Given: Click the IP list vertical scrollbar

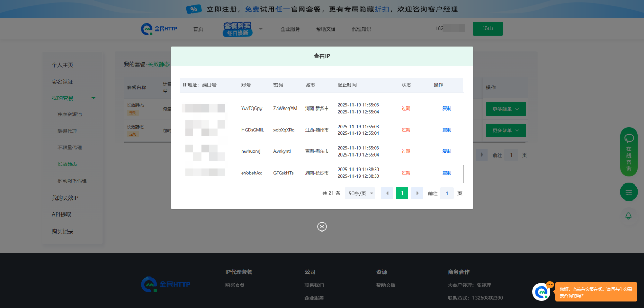Looking at the screenshot, I should tap(463, 174).
